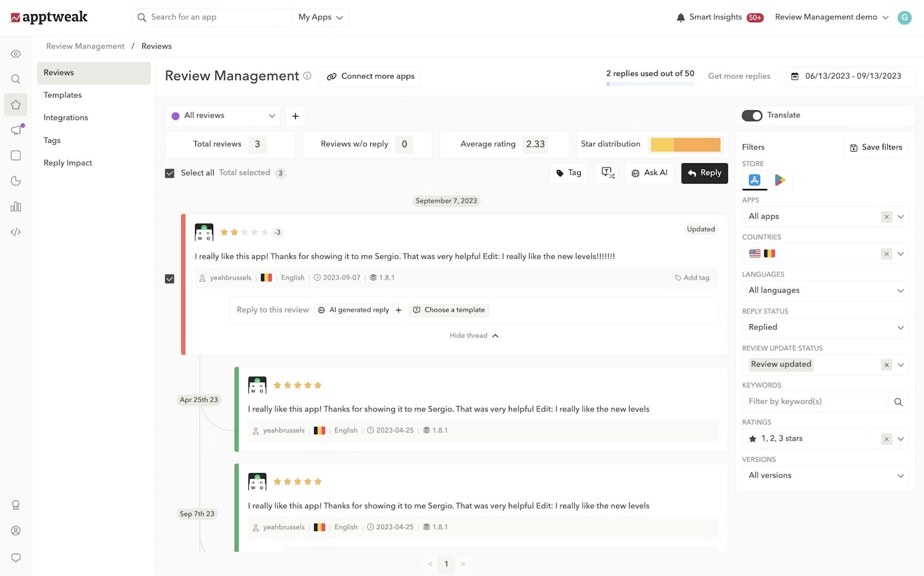Open the code icon in left sidebar
The height and width of the screenshot is (576, 924).
coord(16,232)
